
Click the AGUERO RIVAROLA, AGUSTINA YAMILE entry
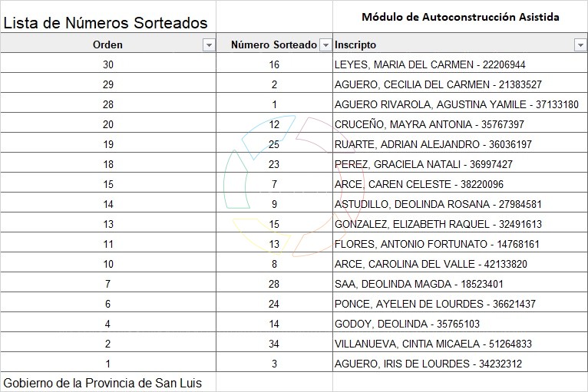[x=456, y=104]
